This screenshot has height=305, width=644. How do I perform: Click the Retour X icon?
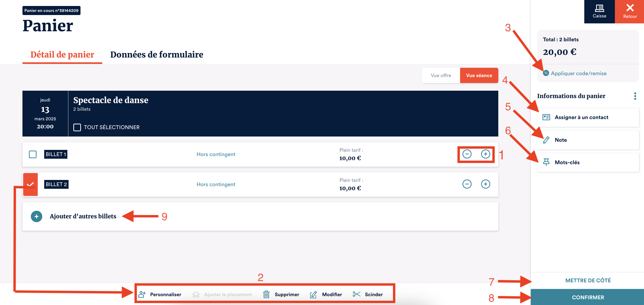tap(630, 8)
